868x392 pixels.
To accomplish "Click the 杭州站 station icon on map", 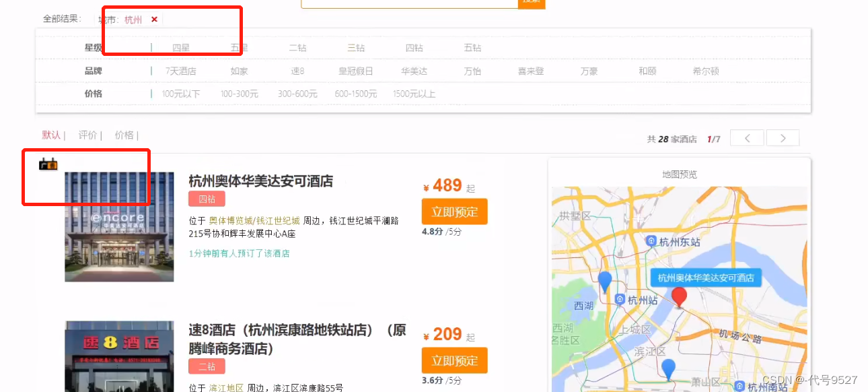I will pos(618,300).
